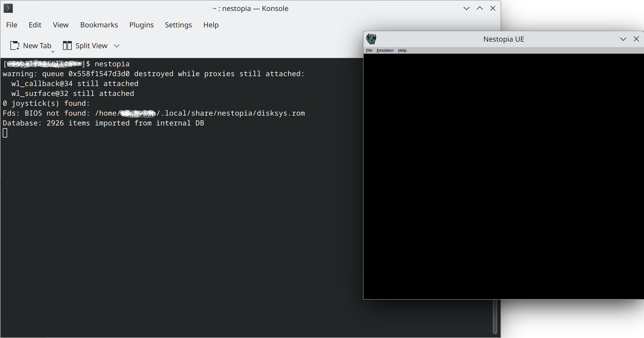Open Konsole's Help menu
This screenshot has height=338, width=644.
pos(211,25)
